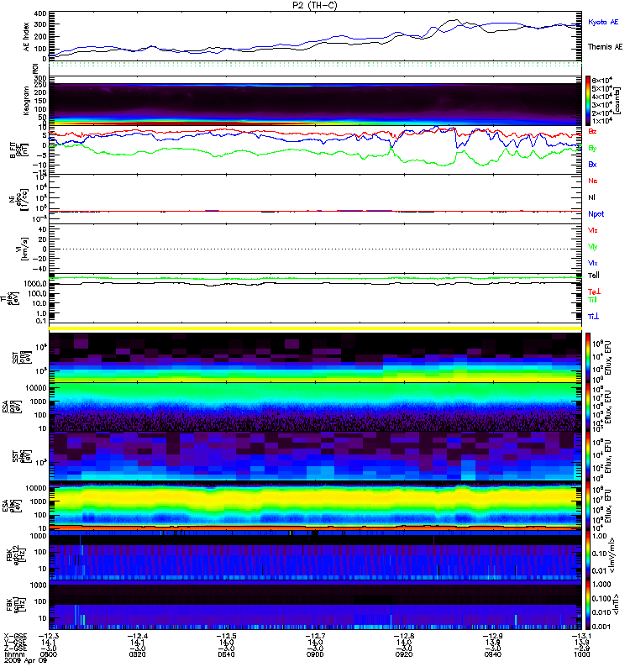This screenshot has width=630, height=672.
Task: Click the blue Bx legend label
Action: [592, 165]
